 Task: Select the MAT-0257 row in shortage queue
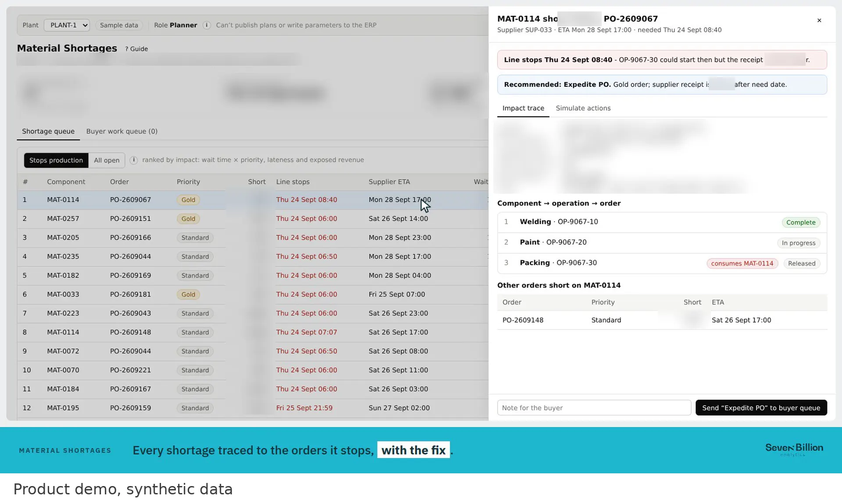[x=253, y=218]
